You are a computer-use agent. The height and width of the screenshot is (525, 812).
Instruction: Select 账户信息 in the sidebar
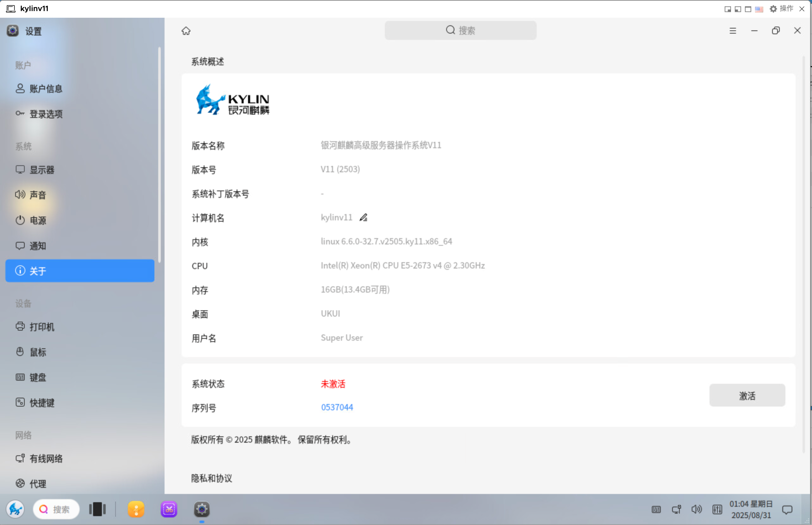tap(46, 89)
